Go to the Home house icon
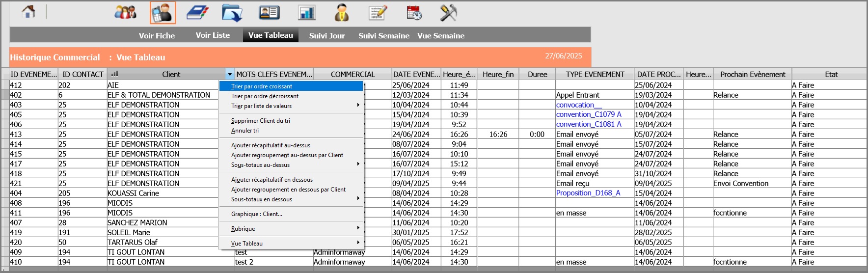Screen dimensions: 868x273 coord(28,12)
